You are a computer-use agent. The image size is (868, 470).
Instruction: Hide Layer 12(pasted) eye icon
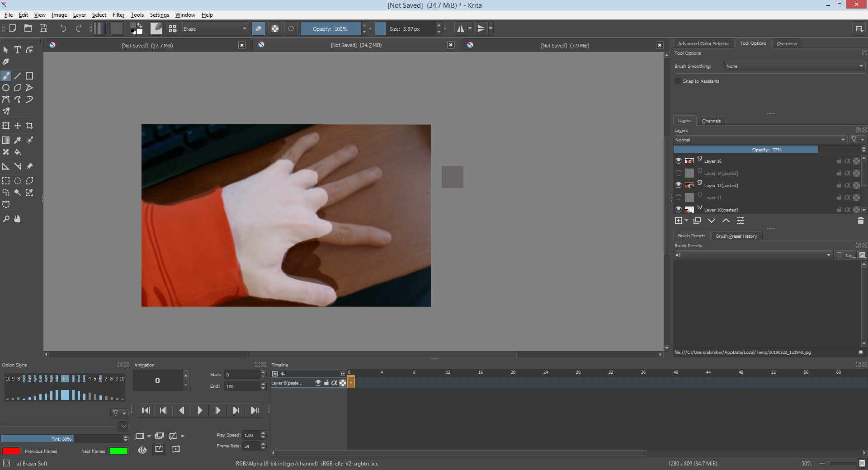click(x=679, y=185)
